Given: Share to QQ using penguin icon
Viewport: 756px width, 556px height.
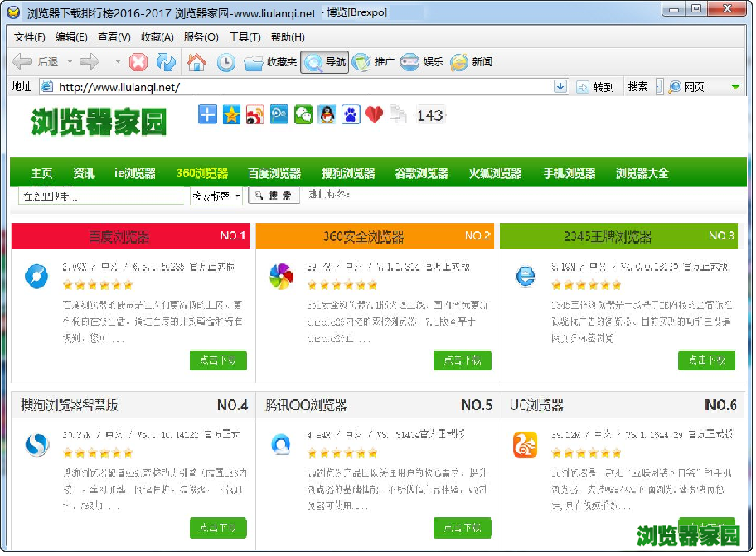Looking at the screenshot, I should pyautogui.click(x=327, y=115).
